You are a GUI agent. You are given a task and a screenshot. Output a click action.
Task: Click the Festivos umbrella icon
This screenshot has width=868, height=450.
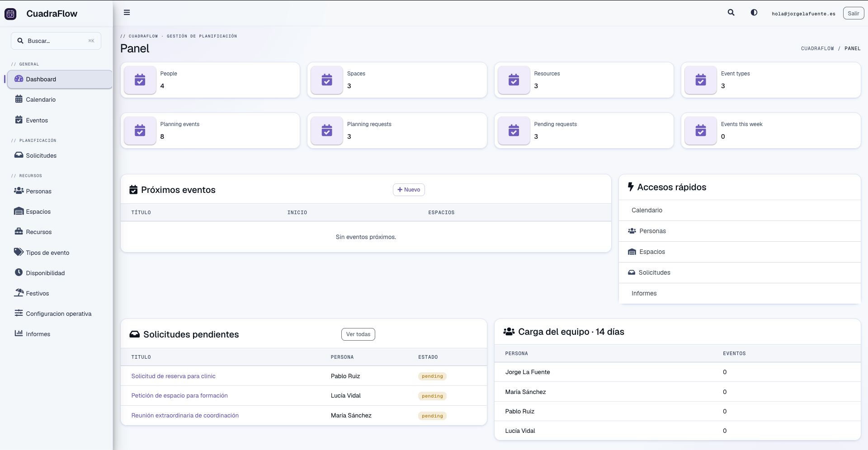[19, 293]
